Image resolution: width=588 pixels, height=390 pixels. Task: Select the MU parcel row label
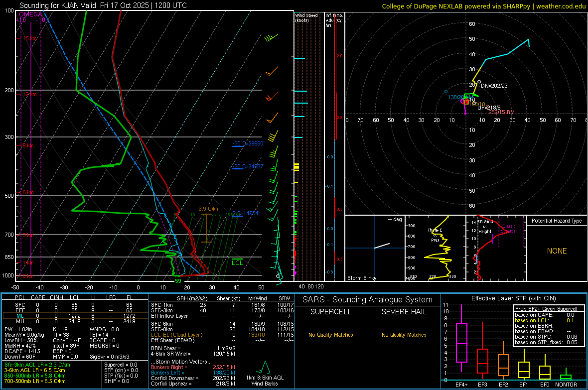coord(20,321)
